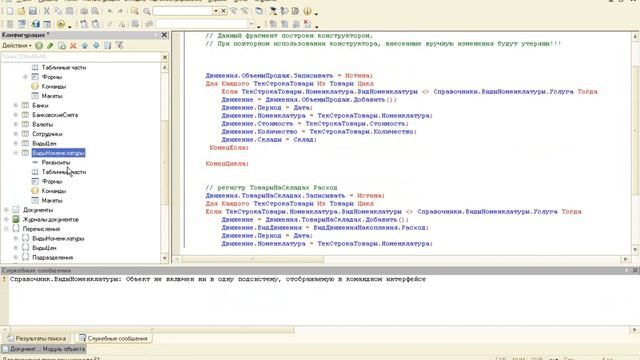Expand the Валюты catalog node
This screenshot has width=640, height=360.
[16, 124]
